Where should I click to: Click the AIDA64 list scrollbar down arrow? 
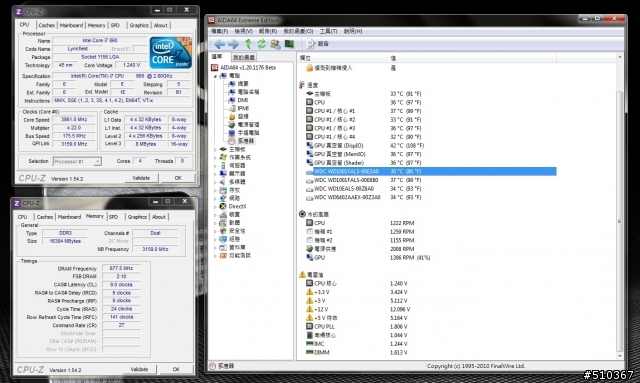620,356
